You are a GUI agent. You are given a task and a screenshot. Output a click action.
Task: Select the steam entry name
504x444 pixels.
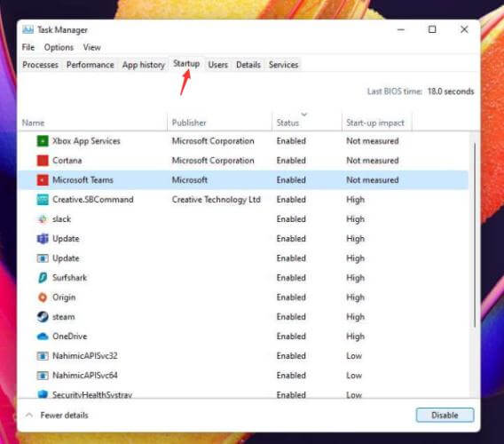63,317
